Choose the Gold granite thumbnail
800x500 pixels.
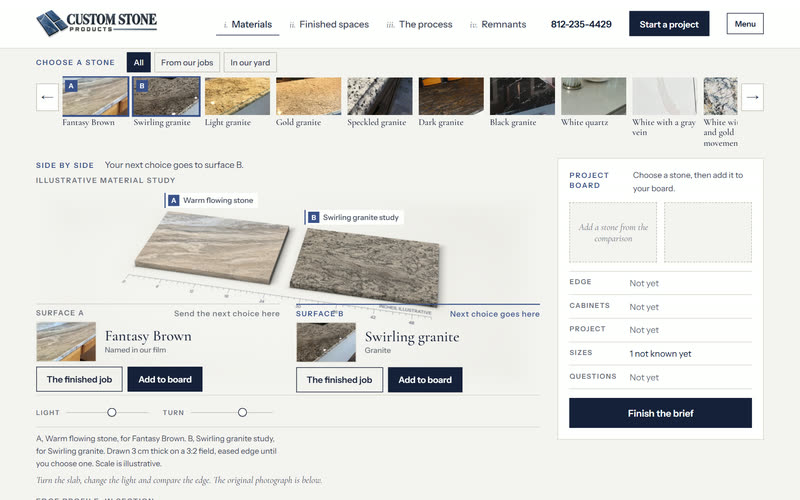pyautogui.click(x=309, y=96)
